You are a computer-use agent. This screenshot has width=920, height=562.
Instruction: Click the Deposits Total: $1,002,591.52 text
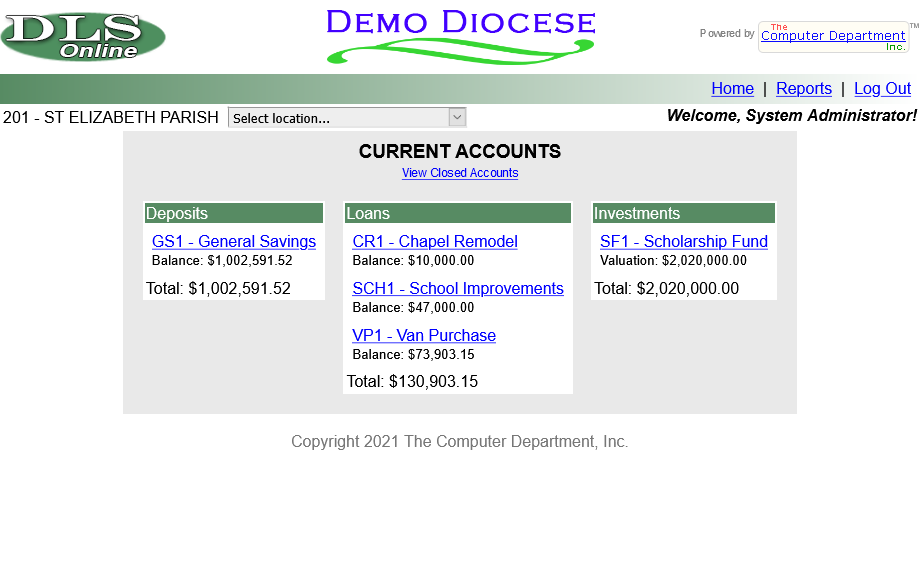pos(218,289)
